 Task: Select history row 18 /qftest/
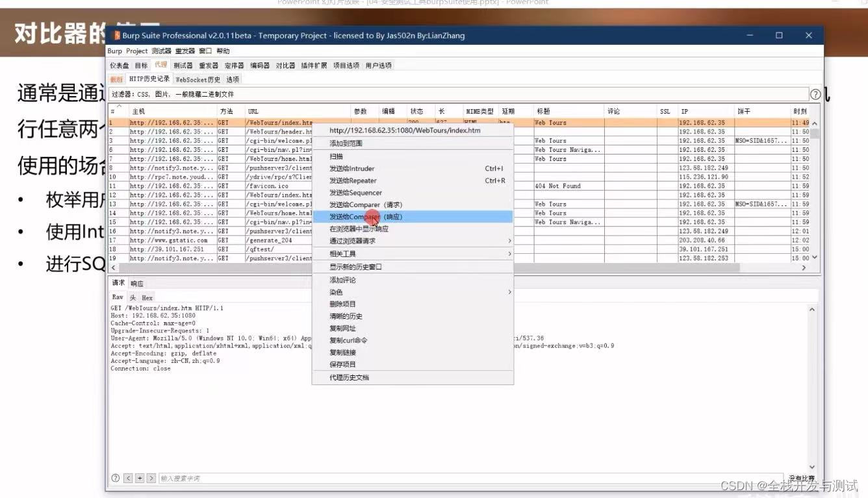pos(458,249)
